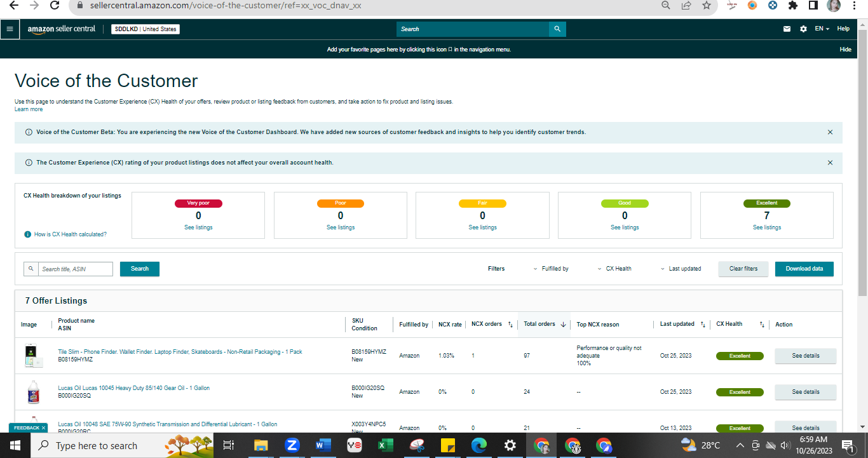Open Microsoft Word from the taskbar

323,445
